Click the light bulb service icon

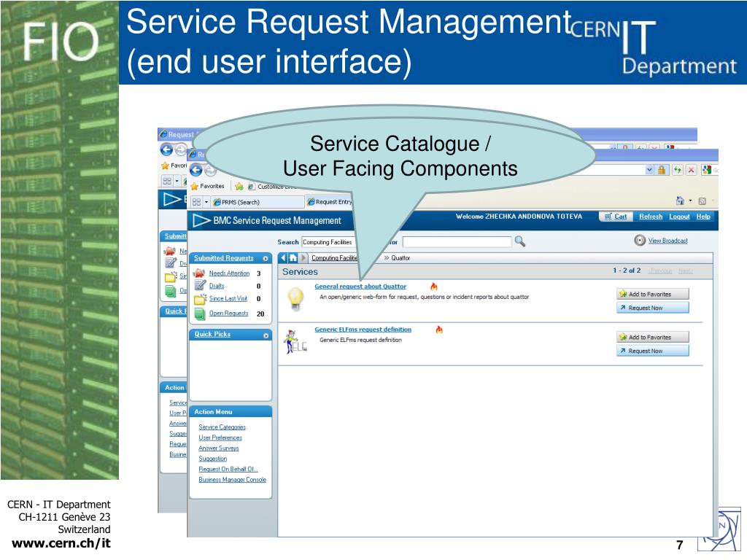click(296, 298)
